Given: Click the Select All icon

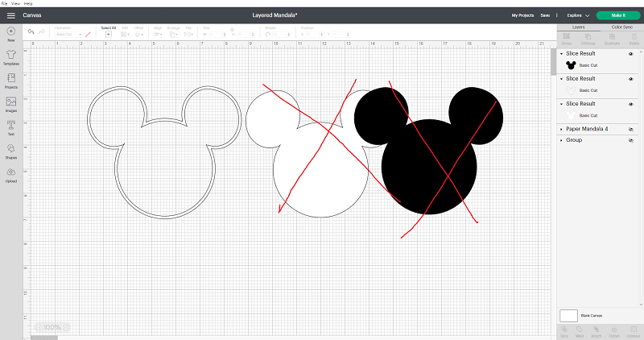Looking at the screenshot, I should tap(109, 35).
